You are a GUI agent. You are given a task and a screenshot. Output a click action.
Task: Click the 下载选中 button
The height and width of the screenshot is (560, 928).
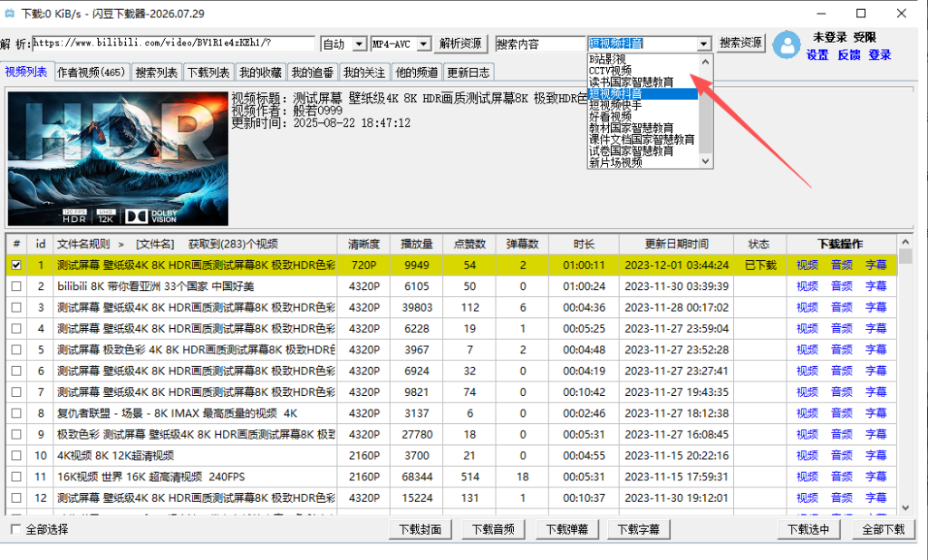pyautogui.click(x=808, y=529)
